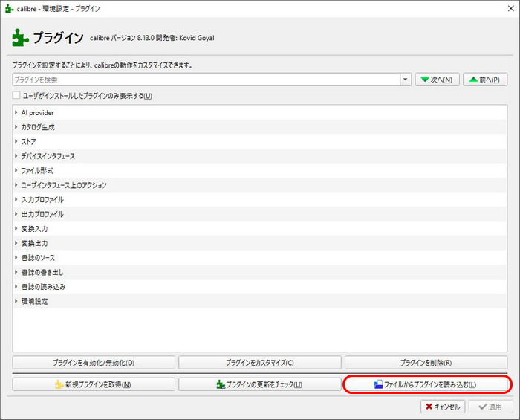Screen dimensions: 520x420
Task: Expand the 書誌の書き出し category arrow
Action: click(16, 272)
